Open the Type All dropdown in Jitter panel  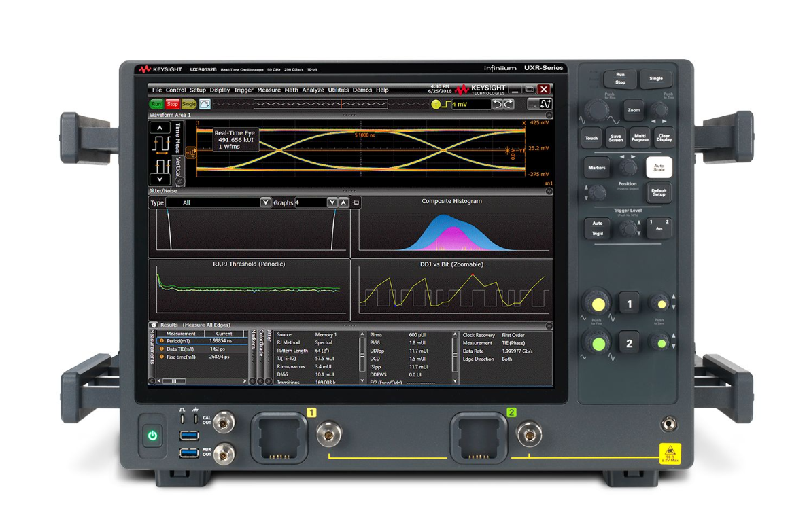pos(265,202)
